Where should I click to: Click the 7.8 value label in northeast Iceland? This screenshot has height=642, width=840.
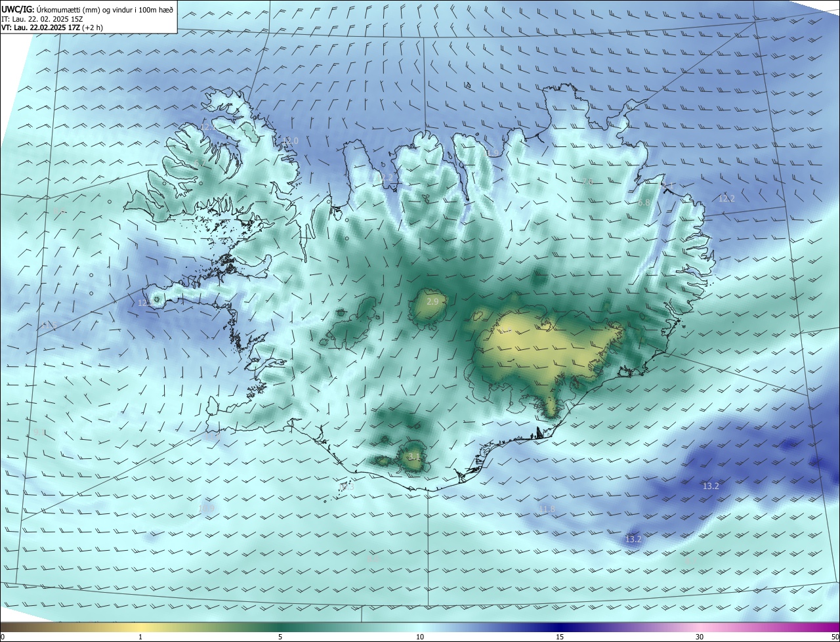(587, 182)
